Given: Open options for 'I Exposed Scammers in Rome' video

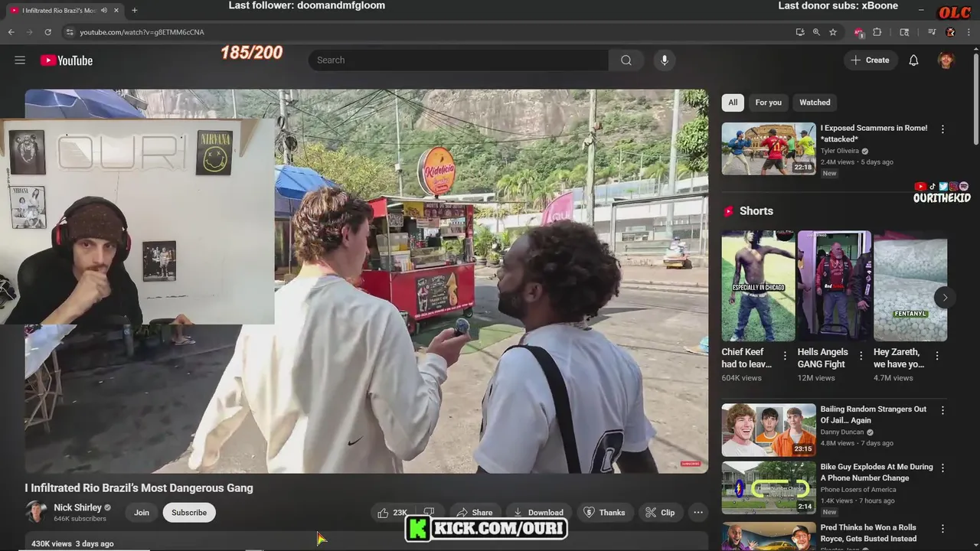Looking at the screenshot, I should (x=942, y=129).
